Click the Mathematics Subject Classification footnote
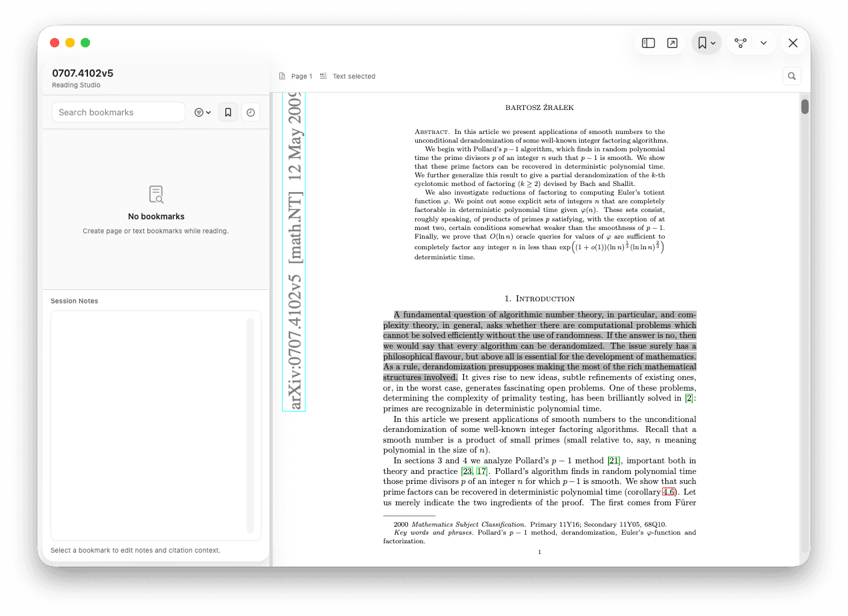Screen dimensions: 848x616 tap(530, 525)
